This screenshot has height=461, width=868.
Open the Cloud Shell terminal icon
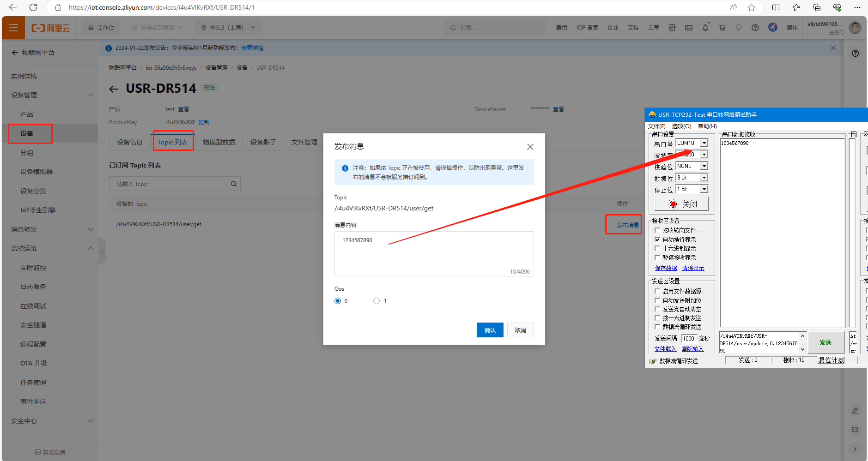click(688, 28)
